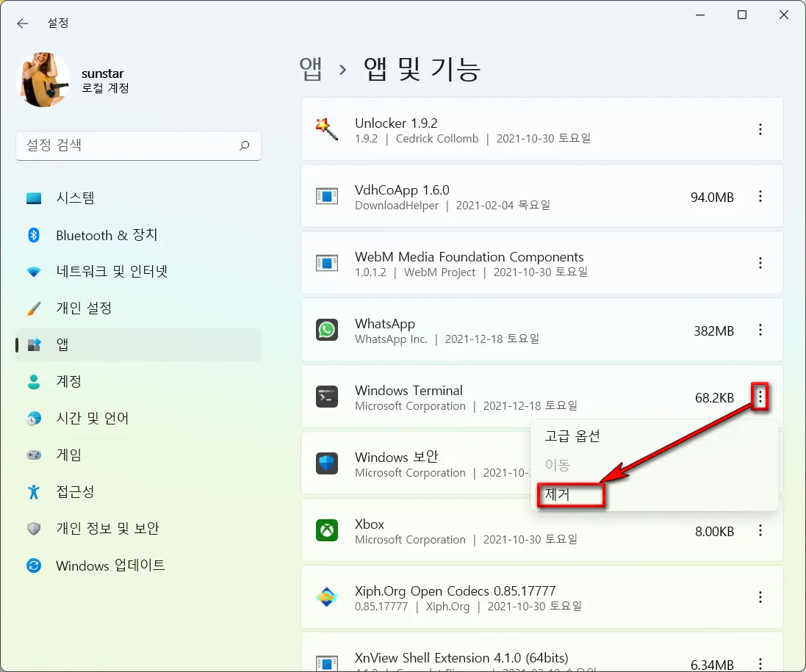Choose 제거 from the context menu
The image size is (806, 672).
click(x=654, y=494)
